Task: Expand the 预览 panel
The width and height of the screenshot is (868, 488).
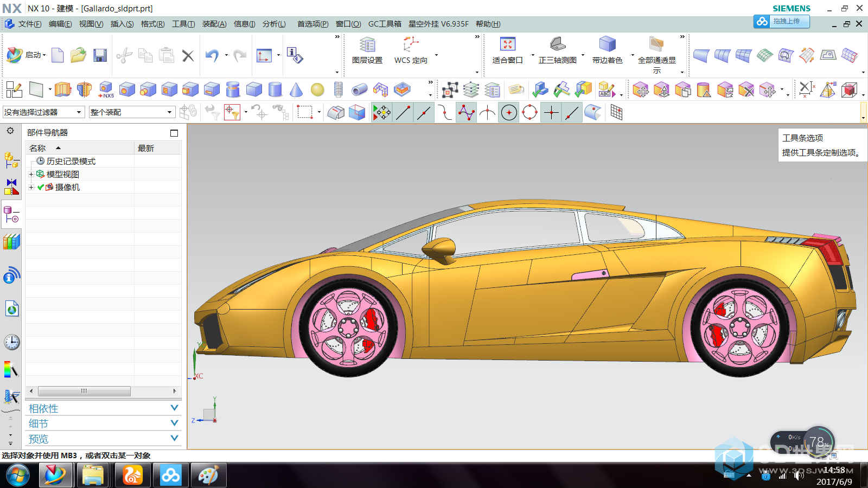Action: [103, 439]
